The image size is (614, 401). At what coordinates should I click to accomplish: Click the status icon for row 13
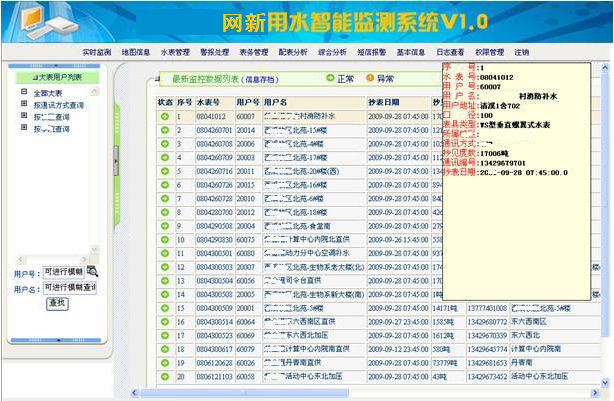(165, 281)
